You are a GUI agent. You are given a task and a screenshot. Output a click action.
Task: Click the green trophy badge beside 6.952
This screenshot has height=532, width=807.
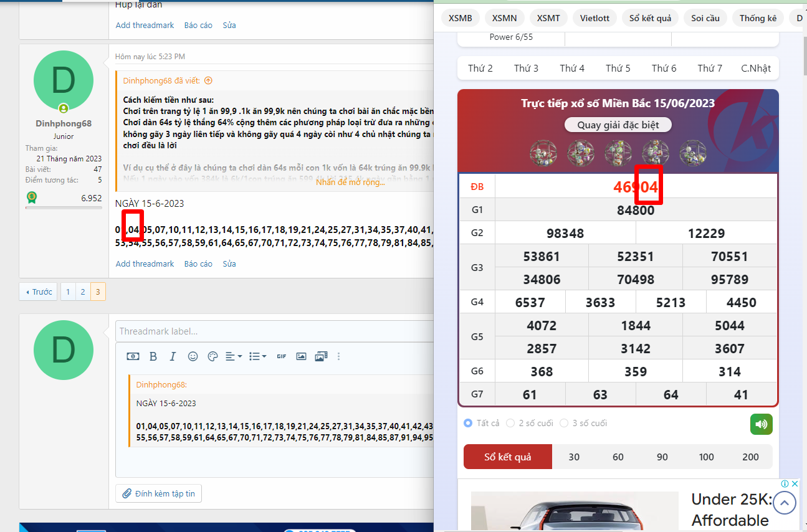pos(31,198)
